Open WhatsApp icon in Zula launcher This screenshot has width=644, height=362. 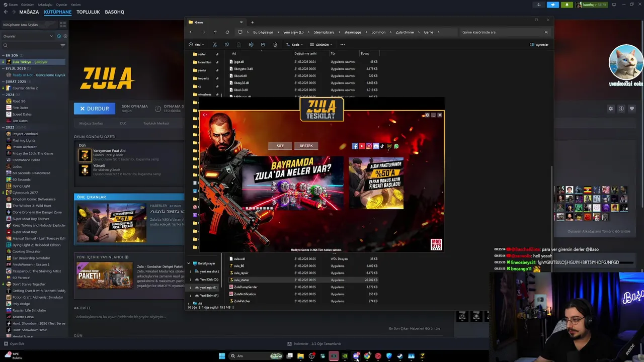[x=396, y=146]
